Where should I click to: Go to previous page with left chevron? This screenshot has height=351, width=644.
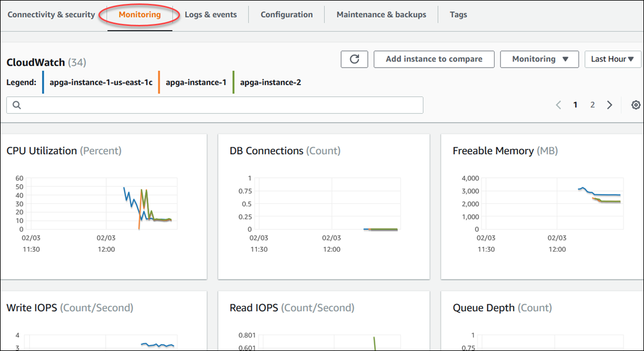pos(558,105)
